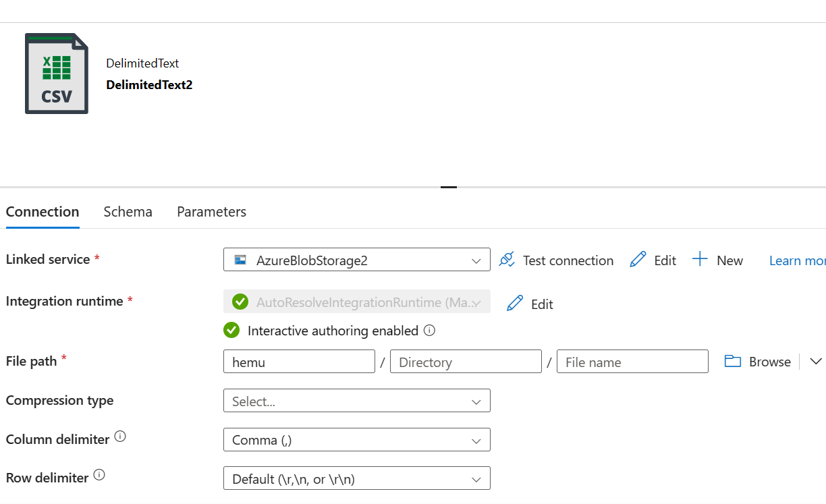This screenshot has width=826, height=504.
Task: Click the CSV dataset file icon
Action: [57, 74]
